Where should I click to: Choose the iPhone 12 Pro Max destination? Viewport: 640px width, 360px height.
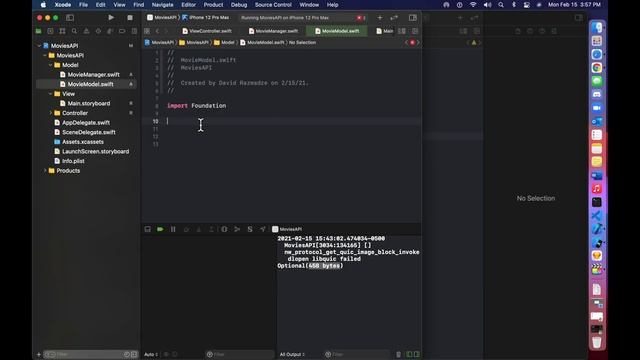click(206, 18)
